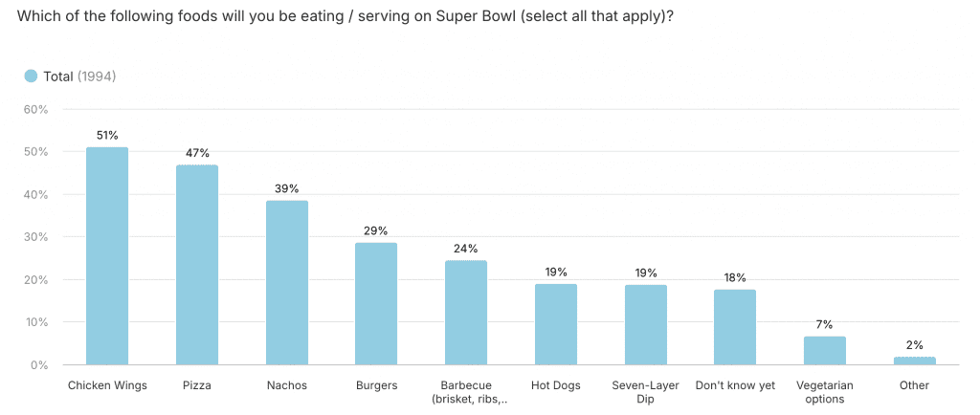Screen dimensions: 980x415
Task: Click the 60% y-axis label
Action: (x=35, y=109)
